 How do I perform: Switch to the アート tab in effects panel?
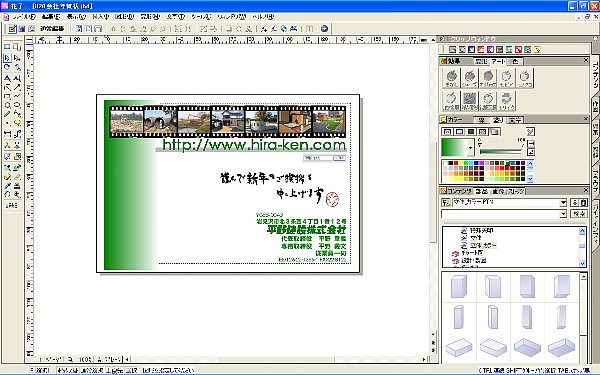(x=499, y=61)
